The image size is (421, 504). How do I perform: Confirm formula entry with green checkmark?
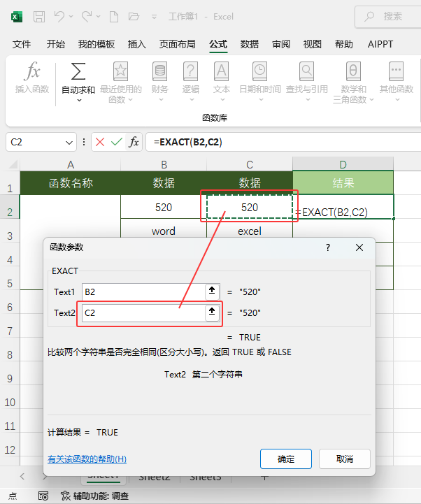(116, 142)
